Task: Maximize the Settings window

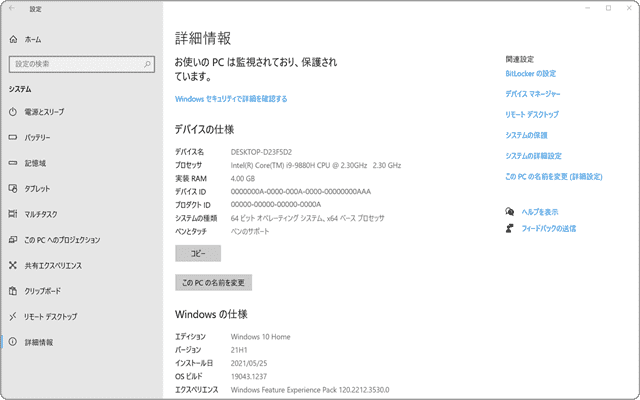Action: click(x=608, y=8)
